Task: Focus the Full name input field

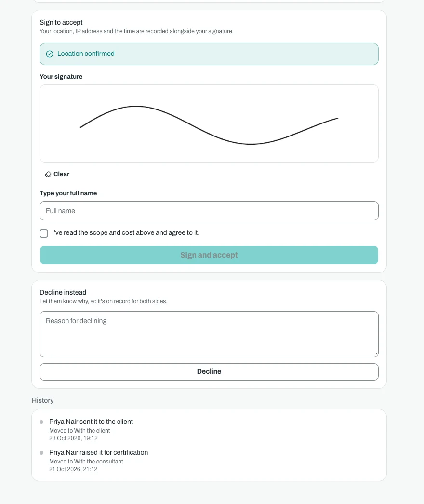Action: pos(209,211)
